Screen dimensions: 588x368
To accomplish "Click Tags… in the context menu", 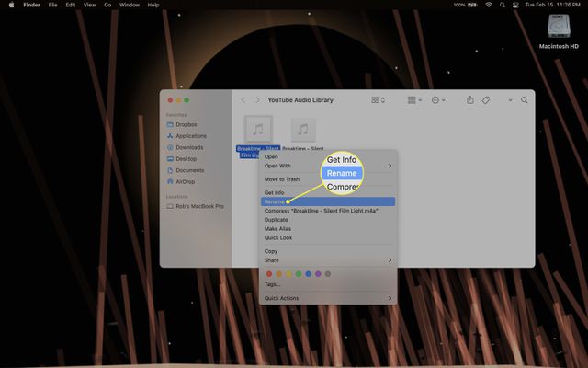I will pyautogui.click(x=273, y=284).
